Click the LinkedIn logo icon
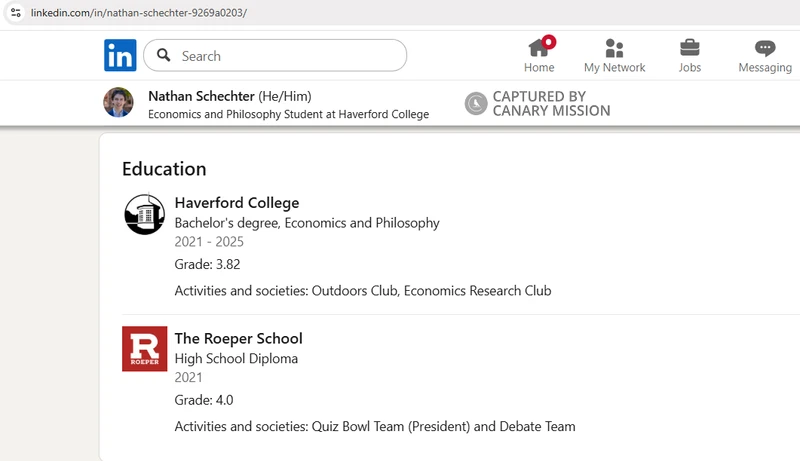Viewport: 800px width, 461px height. point(120,55)
